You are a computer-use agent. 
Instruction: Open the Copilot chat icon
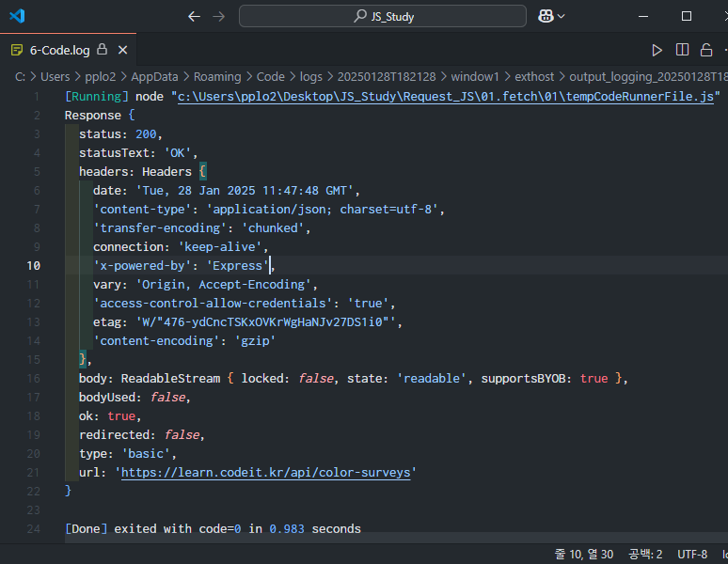(546, 16)
